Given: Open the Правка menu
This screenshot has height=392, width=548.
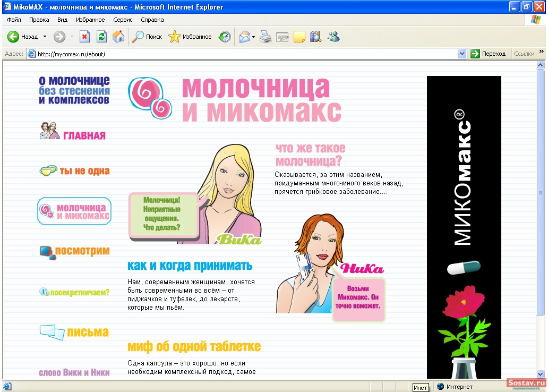Looking at the screenshot, I should coord(39,20).
